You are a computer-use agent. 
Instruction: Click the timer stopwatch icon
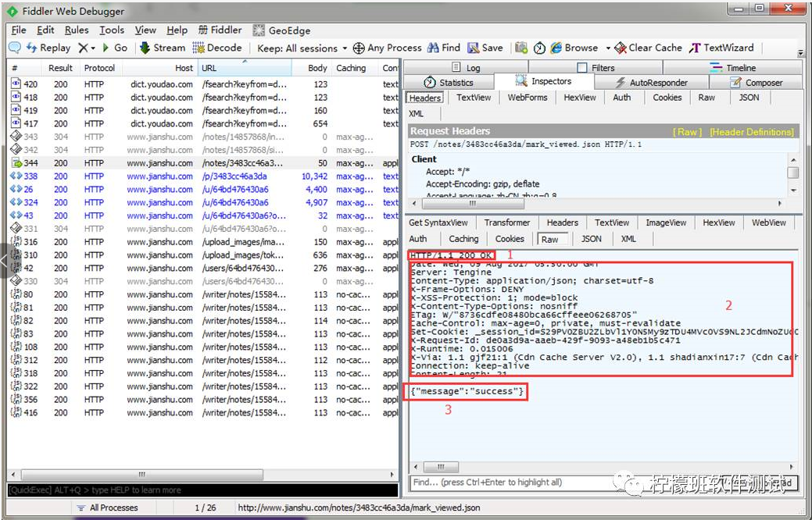click(x=539, y=48)
